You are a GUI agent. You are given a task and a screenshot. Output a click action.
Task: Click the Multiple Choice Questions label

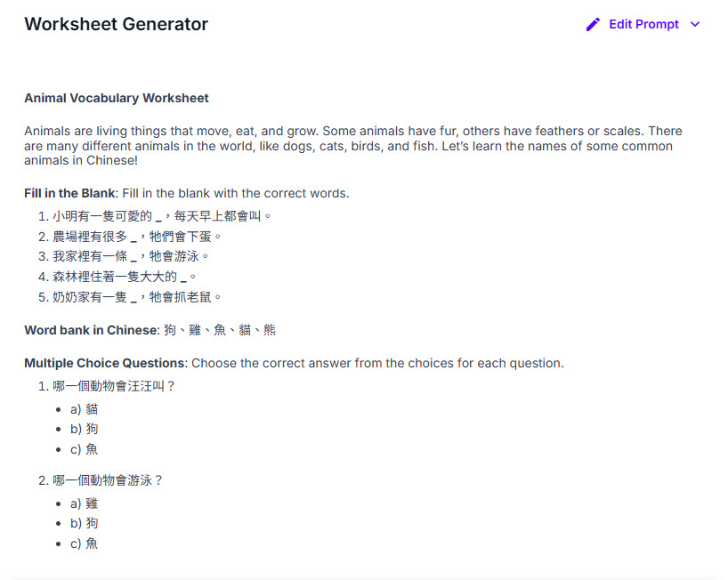pyautogui.click(x=104, y=363)
